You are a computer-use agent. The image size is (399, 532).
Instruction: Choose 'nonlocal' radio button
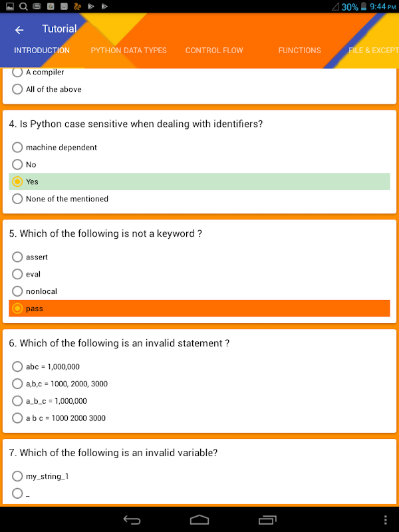click(x=199, y=291)
